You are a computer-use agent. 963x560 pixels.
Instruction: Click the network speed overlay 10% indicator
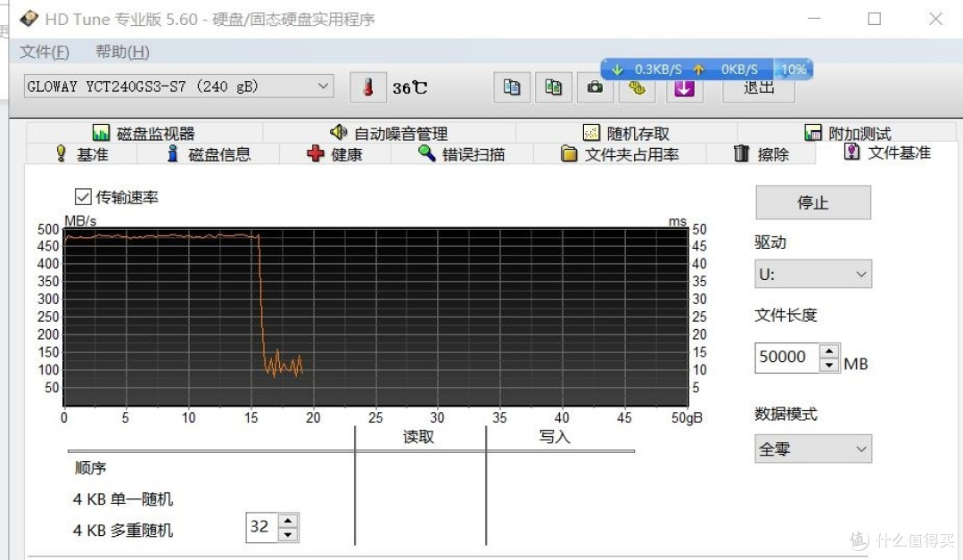click(794, 70)
